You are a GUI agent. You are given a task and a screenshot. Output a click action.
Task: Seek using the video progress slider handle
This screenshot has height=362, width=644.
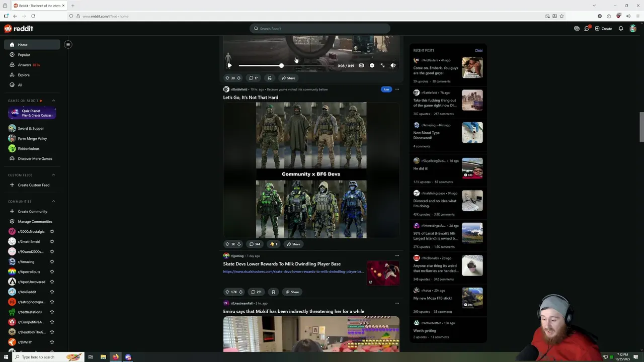click(281, 65)
